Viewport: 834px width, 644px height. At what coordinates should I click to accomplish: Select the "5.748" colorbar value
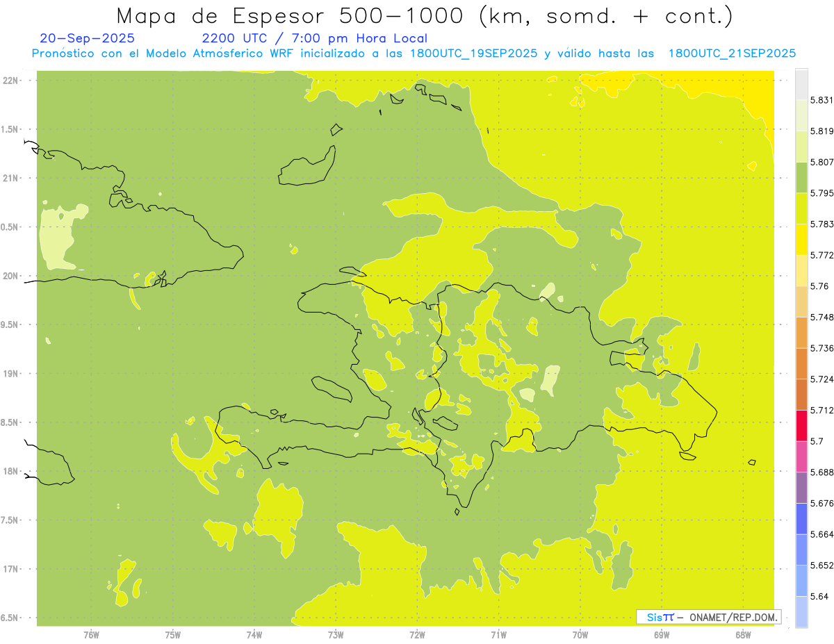coord(821,317)
